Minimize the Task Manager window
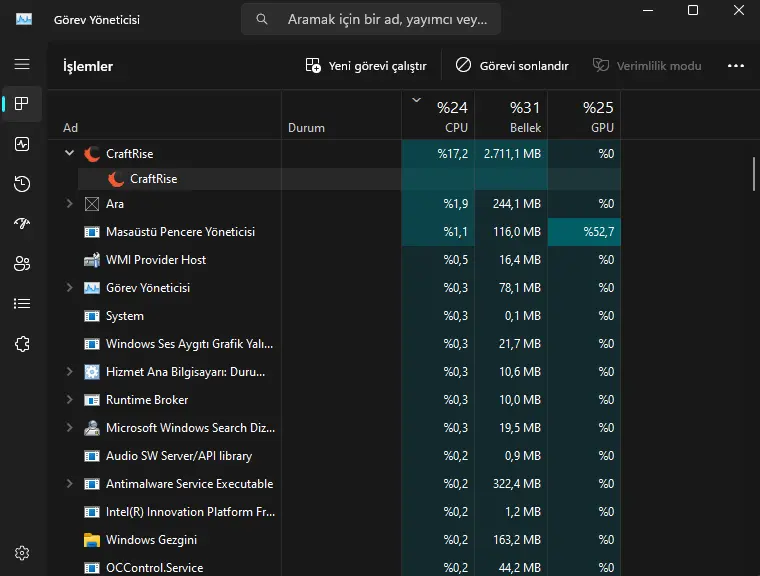The image size is (760, 576). pos(648,10)
